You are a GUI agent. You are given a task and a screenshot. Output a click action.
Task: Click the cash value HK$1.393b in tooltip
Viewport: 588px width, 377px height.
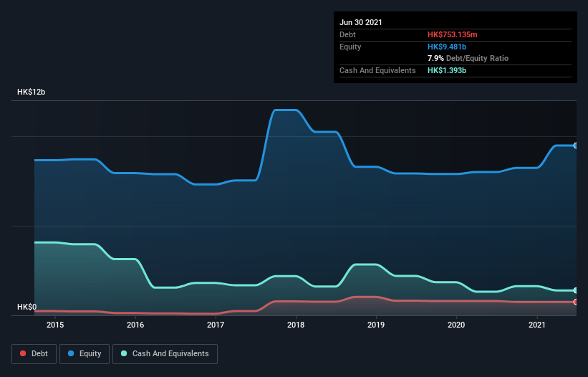[447, 70]
